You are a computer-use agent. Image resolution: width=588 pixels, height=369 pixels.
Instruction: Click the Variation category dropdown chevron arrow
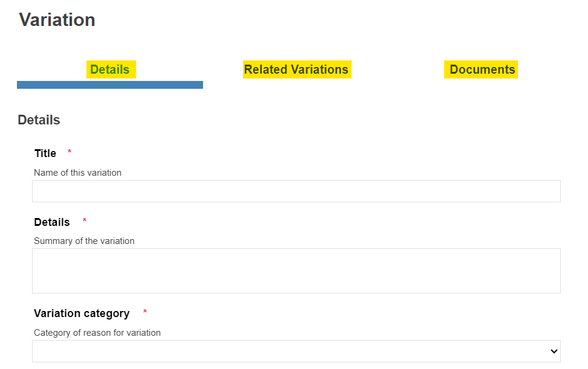point(554,351)
